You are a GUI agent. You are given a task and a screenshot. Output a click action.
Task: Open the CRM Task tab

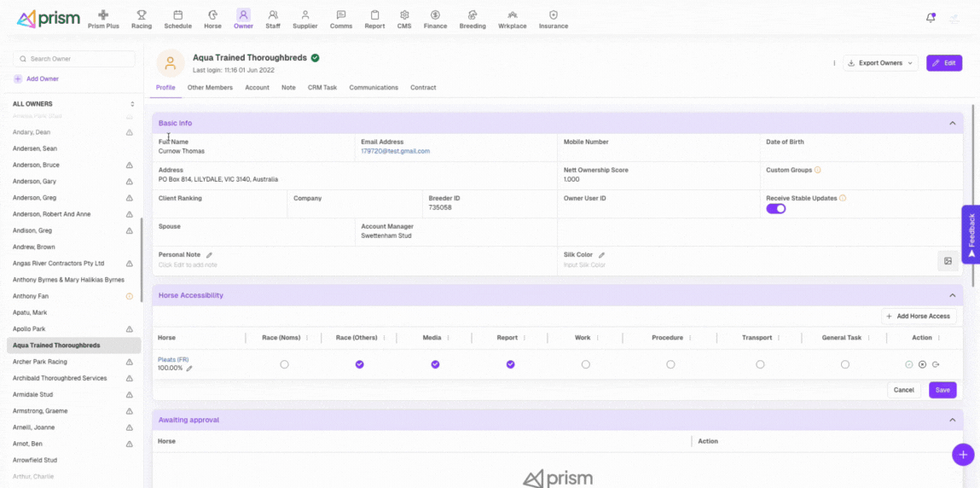(322, 88)
